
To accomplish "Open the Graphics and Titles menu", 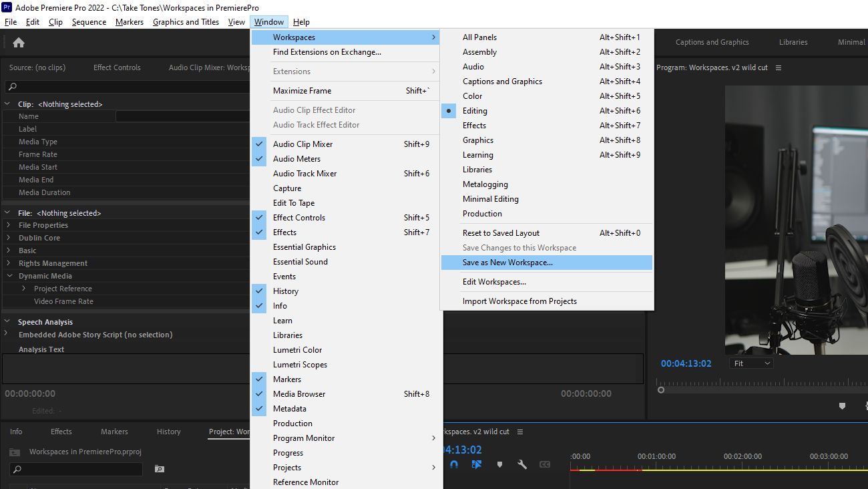I will click(x=186, y=22).
